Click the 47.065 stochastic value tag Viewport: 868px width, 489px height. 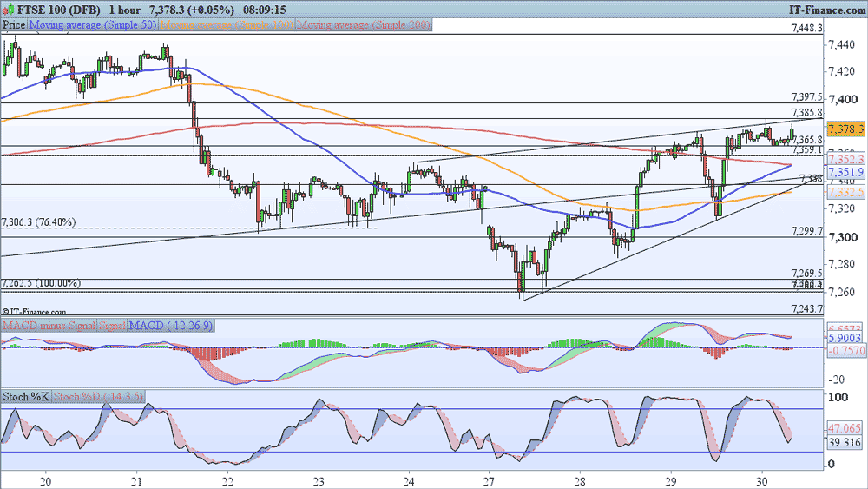pos(845,428)
